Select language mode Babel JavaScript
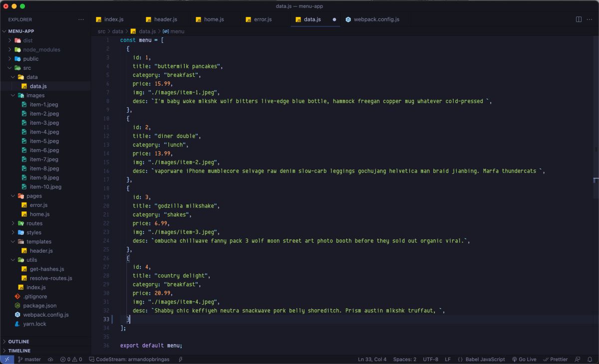The width and height of the screenshot is (599, 364). (x=481, y=359)
